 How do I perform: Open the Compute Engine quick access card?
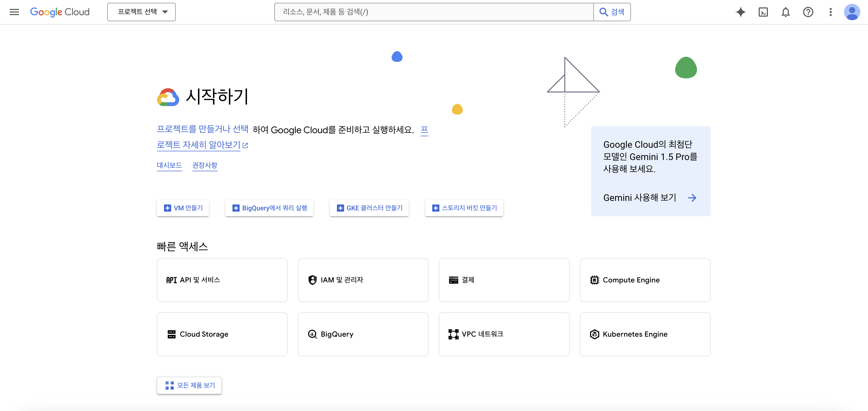[x=644, y=280]
